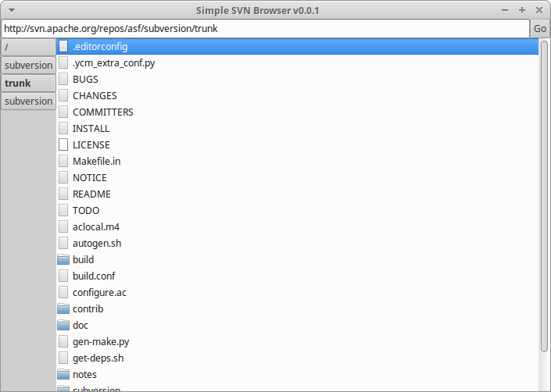Click the trunk path button
The width and height of the screenshot is (551, 392).
pyautogui.click(x=28, y=84)
